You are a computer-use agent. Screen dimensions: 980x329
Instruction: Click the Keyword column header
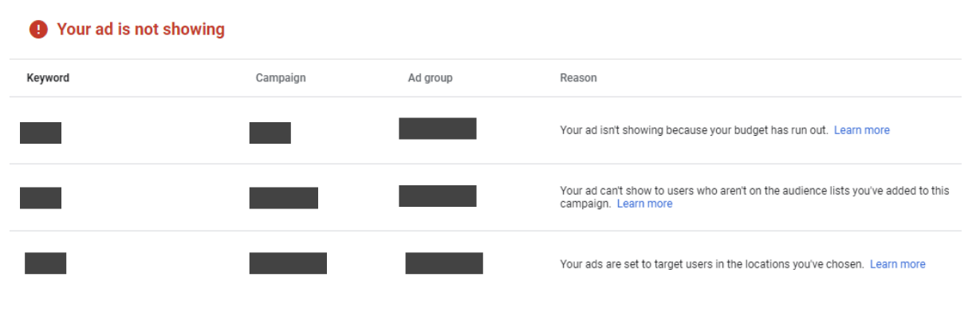(x=48, y=78)
